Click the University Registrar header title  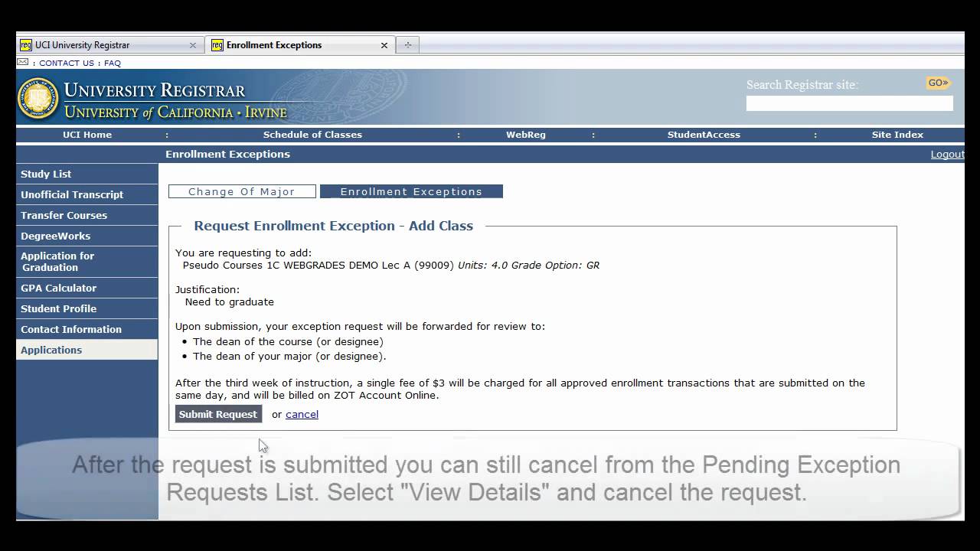click(155, 90)
